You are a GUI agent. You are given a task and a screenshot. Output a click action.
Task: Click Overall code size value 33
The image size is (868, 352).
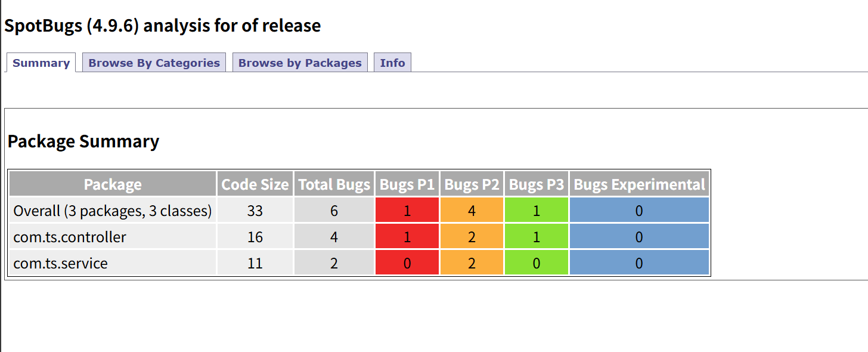(x=255, y=211)
